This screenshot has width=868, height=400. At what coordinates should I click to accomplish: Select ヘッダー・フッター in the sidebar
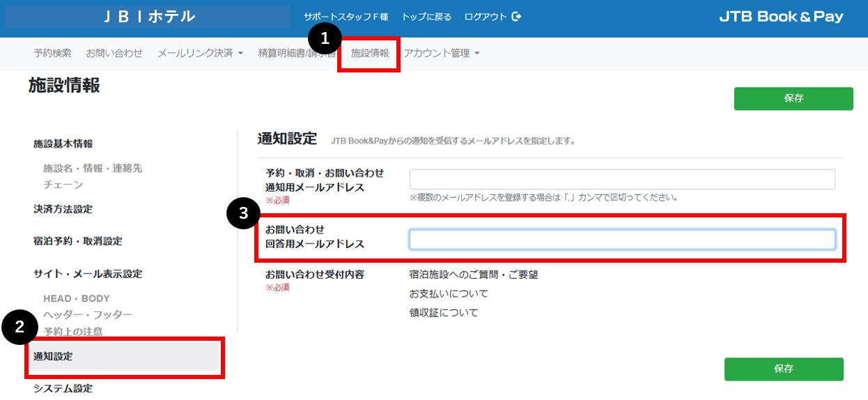(x=88, y=315)
